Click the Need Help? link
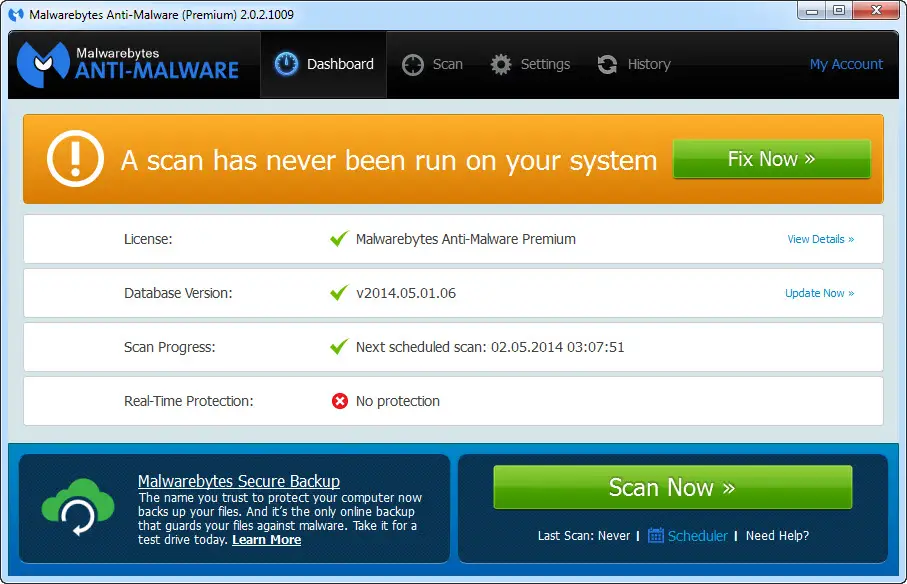Image resolution: width=907 pixels, height=584 pixels. pos(777,535)
